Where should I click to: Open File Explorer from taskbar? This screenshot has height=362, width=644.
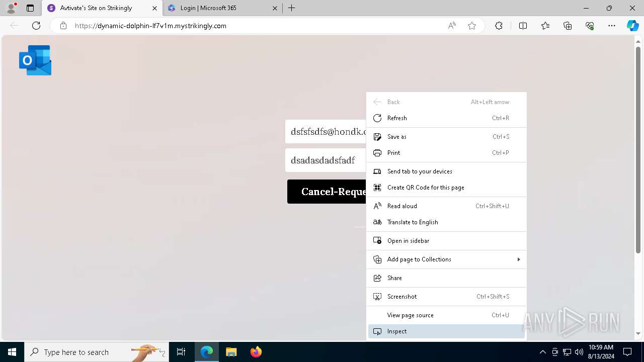pyautogui.click(x=231, y=352)
